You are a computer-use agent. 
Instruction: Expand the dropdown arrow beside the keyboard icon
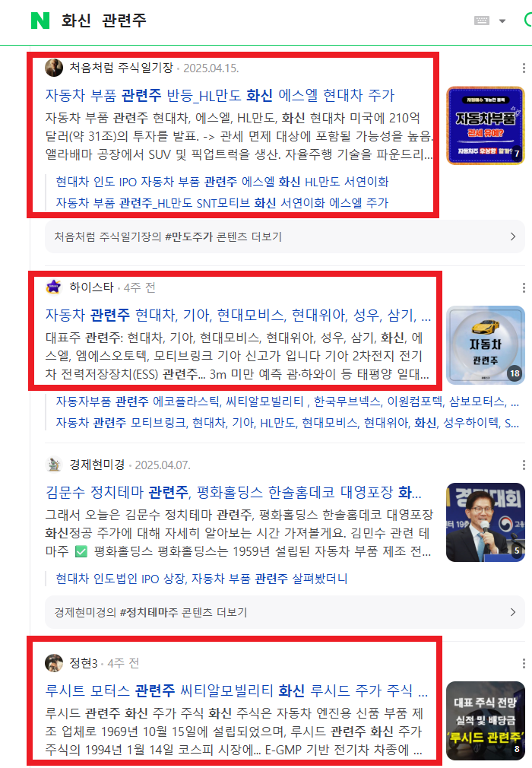coord(502,21)
